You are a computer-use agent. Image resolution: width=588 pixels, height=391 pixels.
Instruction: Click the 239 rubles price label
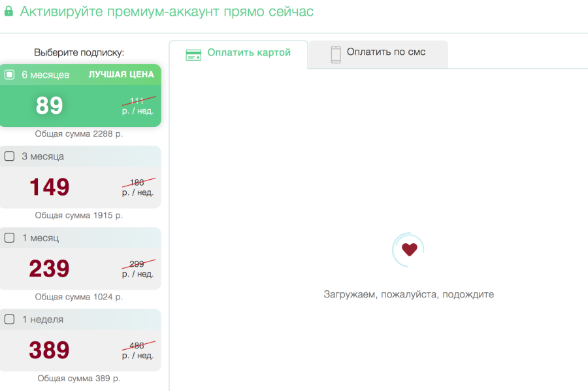click(x=48, y=268)
